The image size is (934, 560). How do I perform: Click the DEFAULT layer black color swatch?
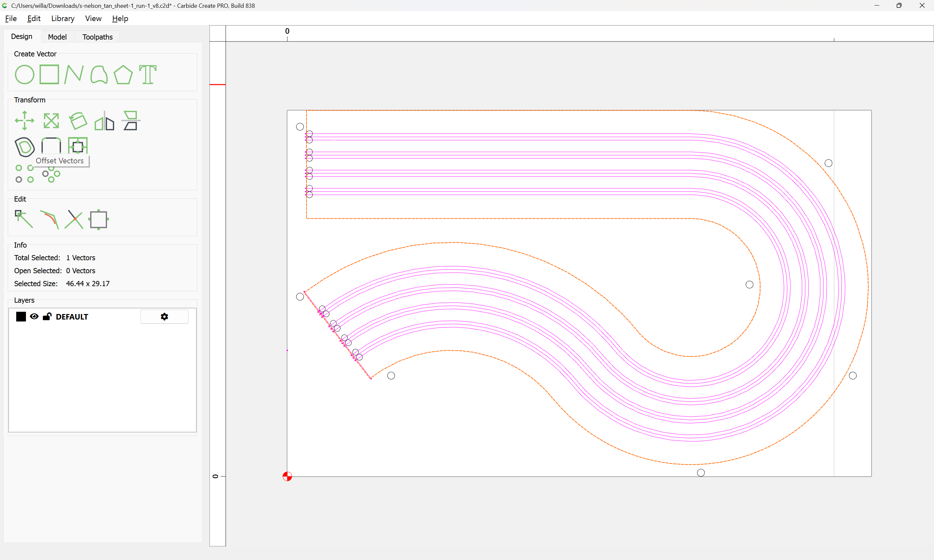21,317
